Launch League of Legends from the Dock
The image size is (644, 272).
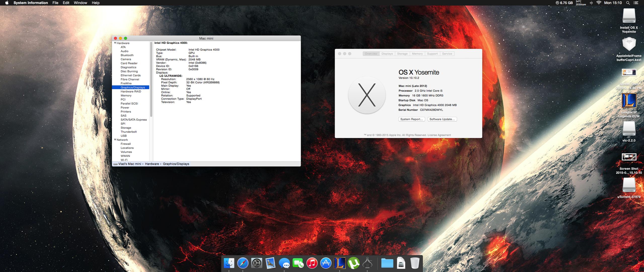coord(340,263)
